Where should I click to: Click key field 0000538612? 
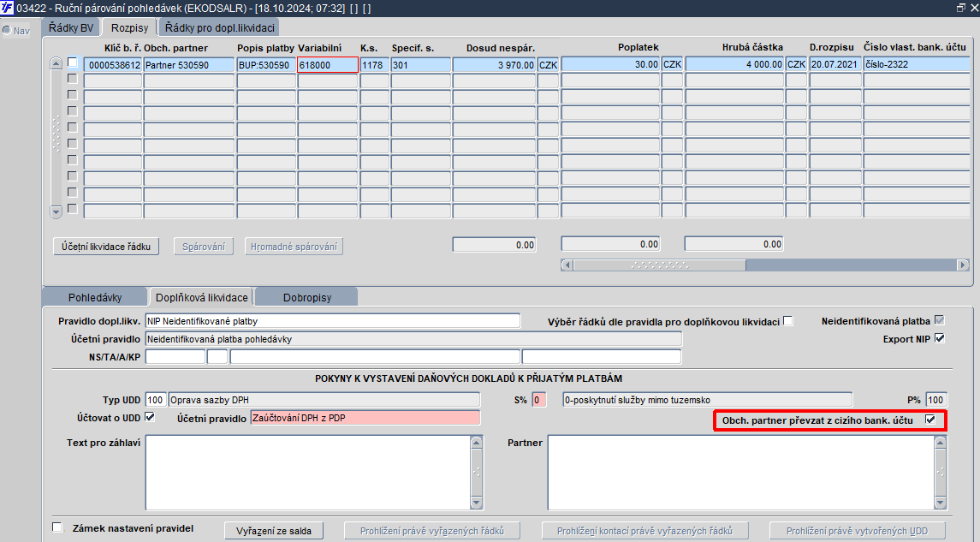tap(113, 64)
